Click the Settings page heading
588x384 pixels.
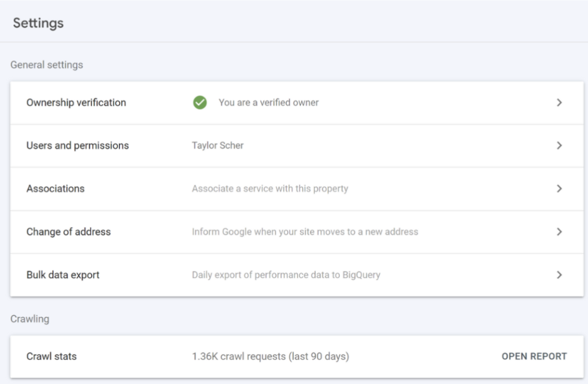coord(38,24)
